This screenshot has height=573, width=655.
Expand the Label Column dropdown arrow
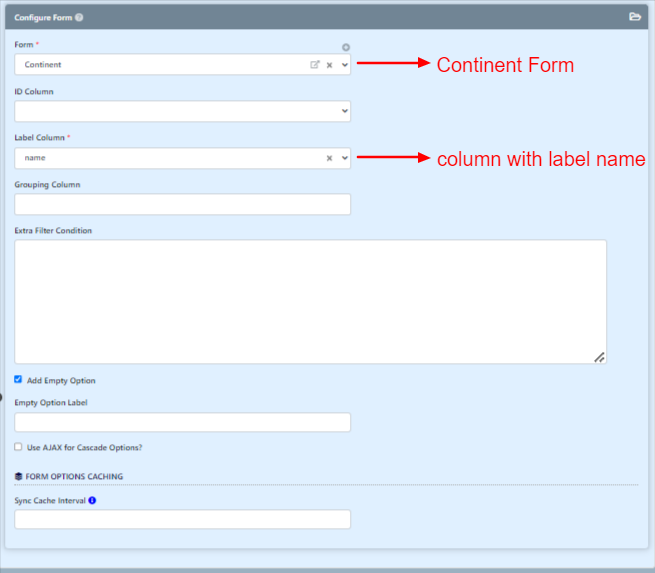[x=345, y=158]
